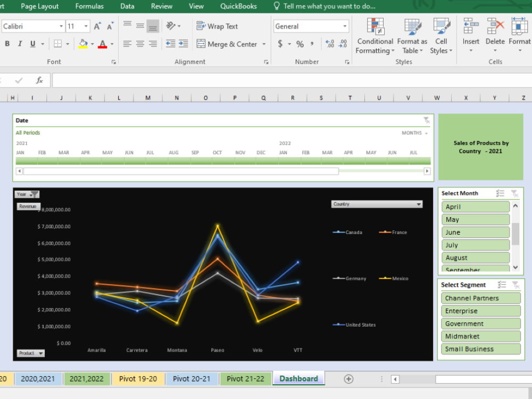Click the Borders icon

click(x=57, y=44)
